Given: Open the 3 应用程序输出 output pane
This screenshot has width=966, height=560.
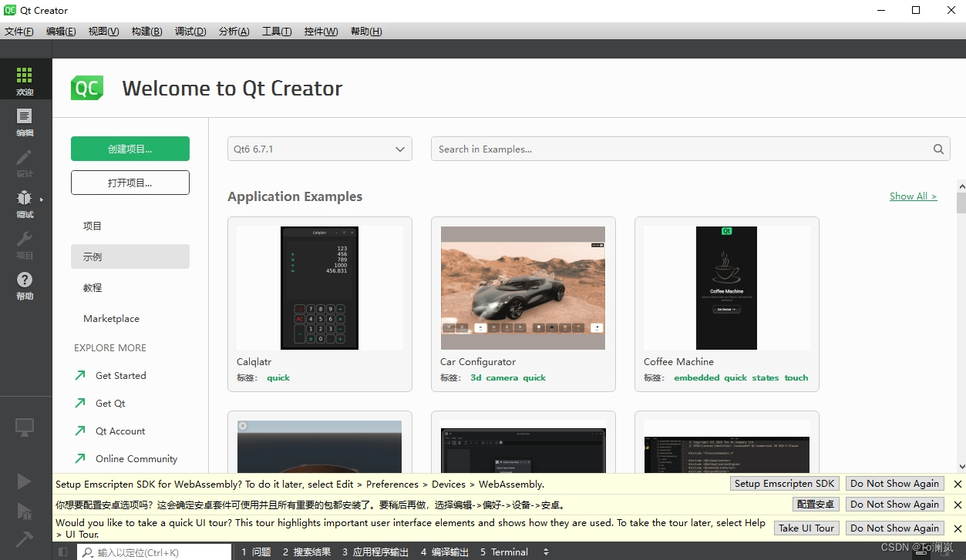Looking at the screenshot, I should point(375,552).
